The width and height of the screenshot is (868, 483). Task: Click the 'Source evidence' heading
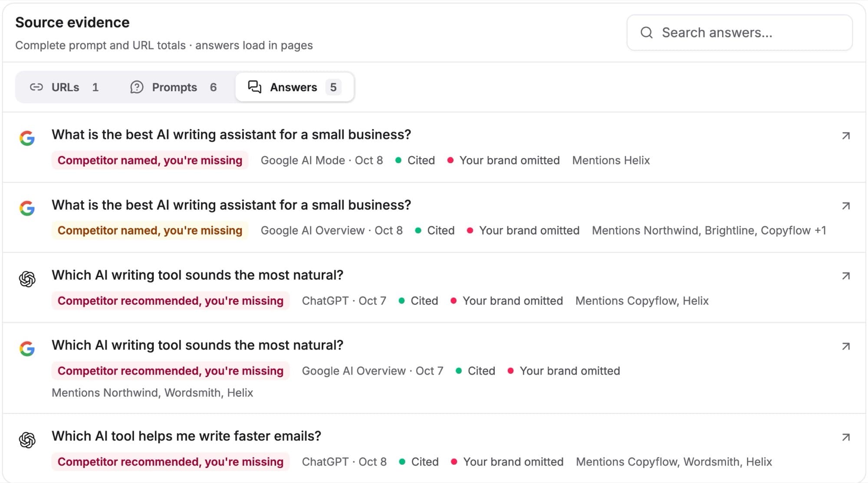(72, 23)
